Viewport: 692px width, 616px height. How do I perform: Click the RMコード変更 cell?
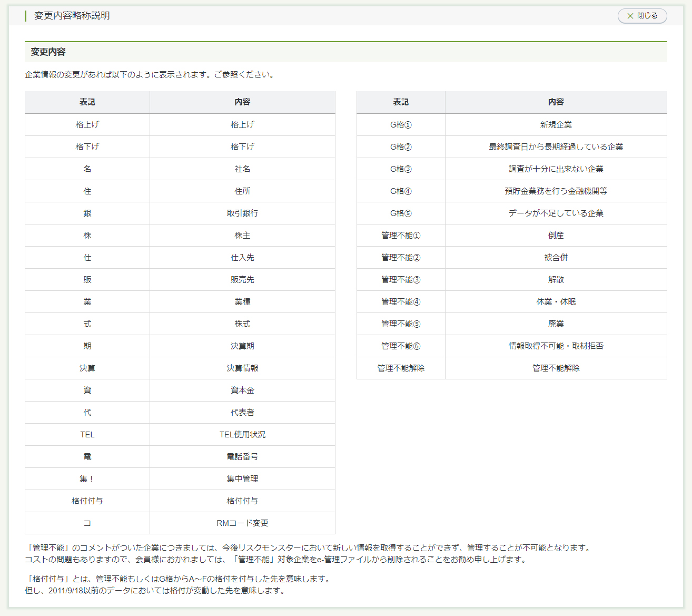coord(242,523)
